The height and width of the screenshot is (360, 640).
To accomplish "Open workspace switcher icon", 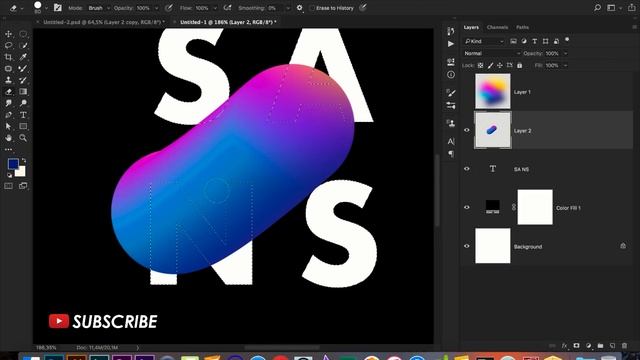I will tap(611, 8).
